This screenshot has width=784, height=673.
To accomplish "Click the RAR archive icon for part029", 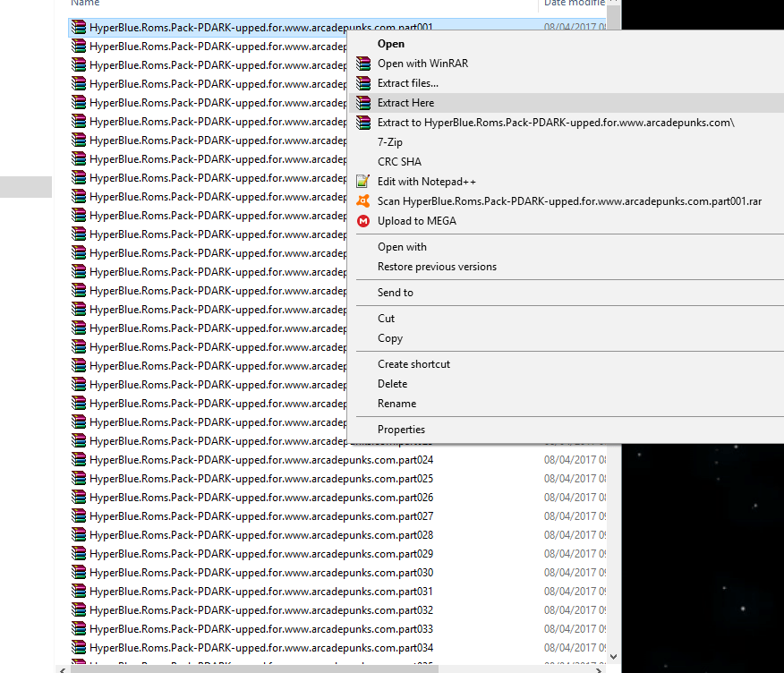I will pos(79,553).
